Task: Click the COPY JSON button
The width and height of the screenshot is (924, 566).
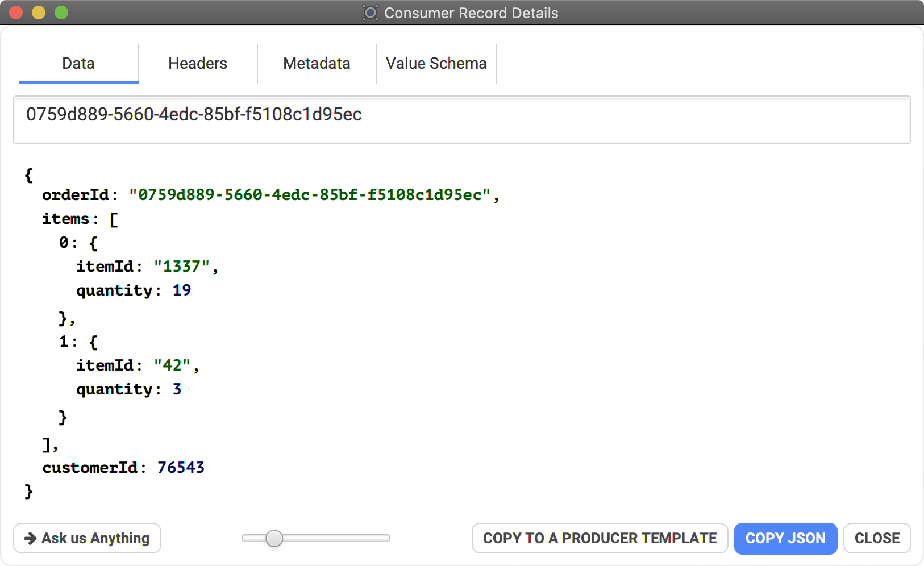Action: click(785, 538)
